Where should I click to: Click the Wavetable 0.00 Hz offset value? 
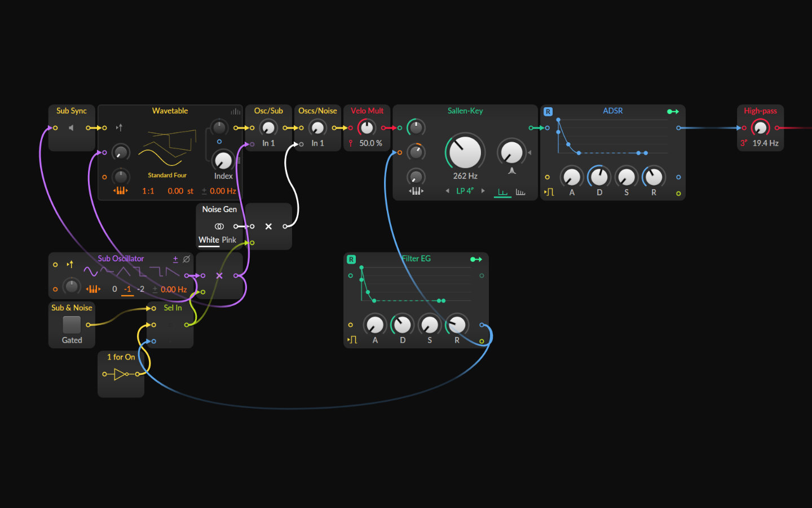coord(223,191)
